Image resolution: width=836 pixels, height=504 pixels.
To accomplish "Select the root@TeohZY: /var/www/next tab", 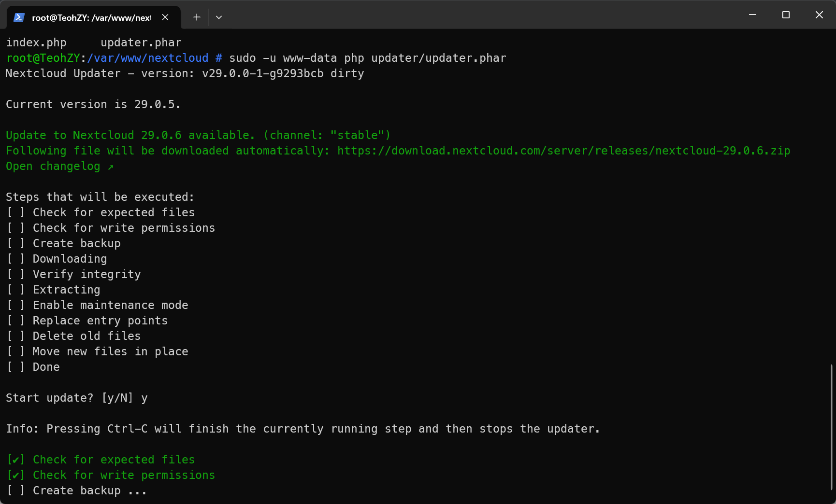I will [x=94, y=17].
